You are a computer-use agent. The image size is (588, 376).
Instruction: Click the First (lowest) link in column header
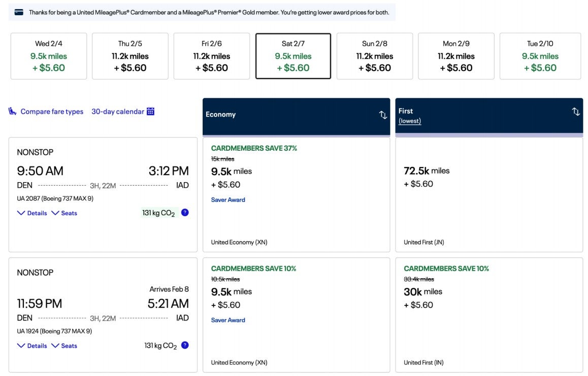point(410,121)
